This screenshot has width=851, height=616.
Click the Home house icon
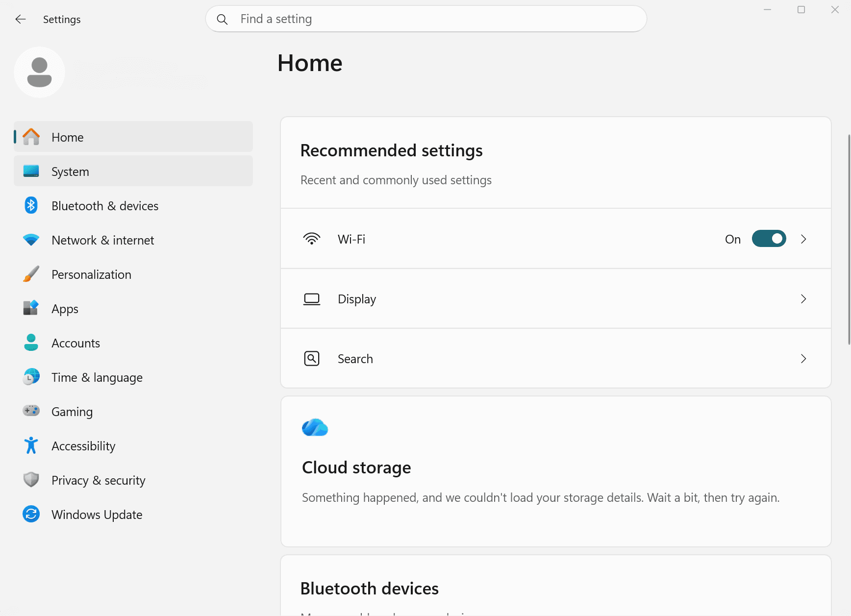[x=31, y=137]
